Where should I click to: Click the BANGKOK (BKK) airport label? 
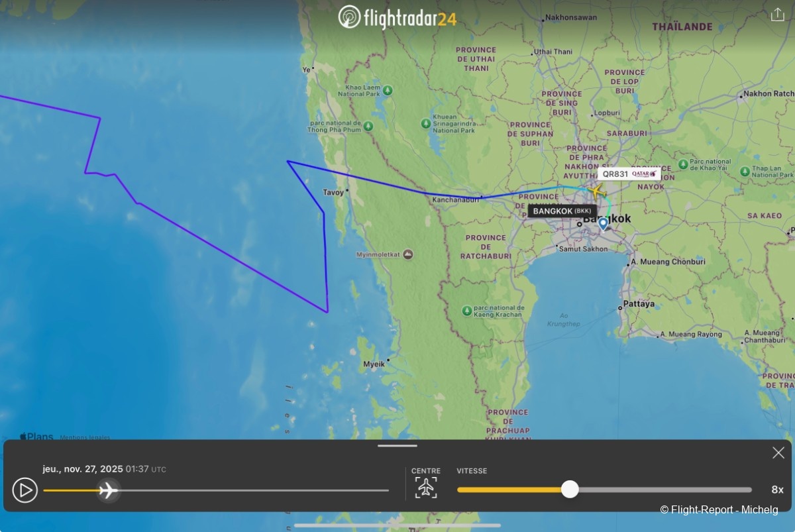click(x=562, y=211)
